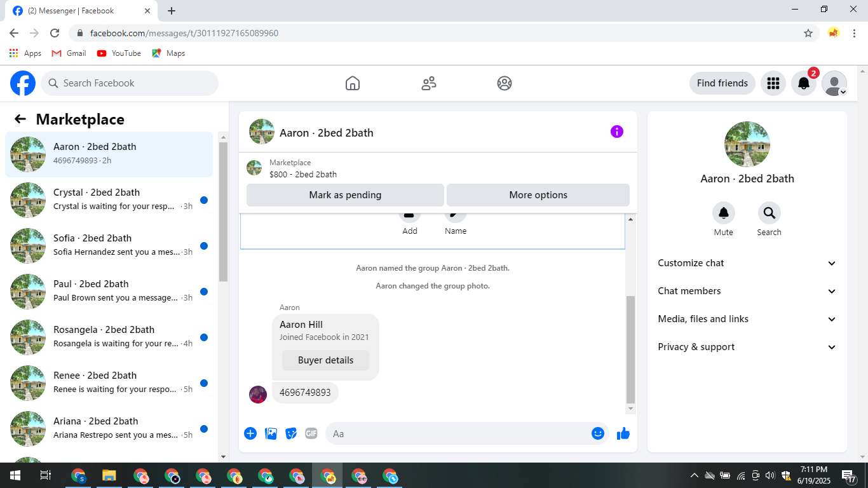The width and height of the screenshot is (868, 488).
Task: Click the Chrome address bar URL
Action: point(184,33)
